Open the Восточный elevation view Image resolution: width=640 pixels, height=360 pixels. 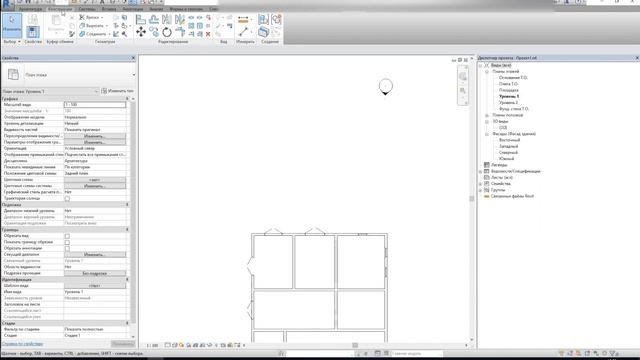[509, 140]
